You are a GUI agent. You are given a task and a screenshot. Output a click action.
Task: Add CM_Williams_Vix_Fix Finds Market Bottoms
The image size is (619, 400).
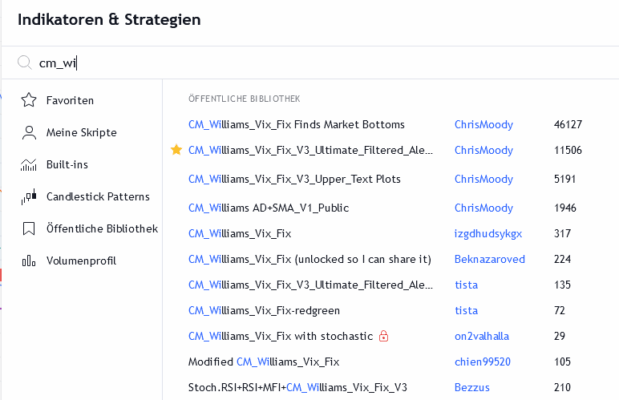pos(296,124)
